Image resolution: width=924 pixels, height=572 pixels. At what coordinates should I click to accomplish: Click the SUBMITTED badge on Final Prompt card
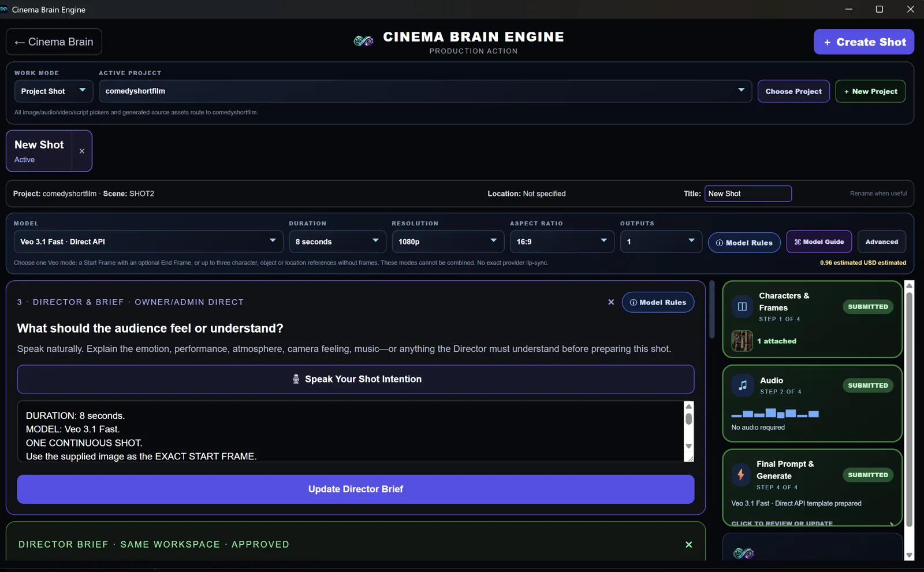point(868,475)
